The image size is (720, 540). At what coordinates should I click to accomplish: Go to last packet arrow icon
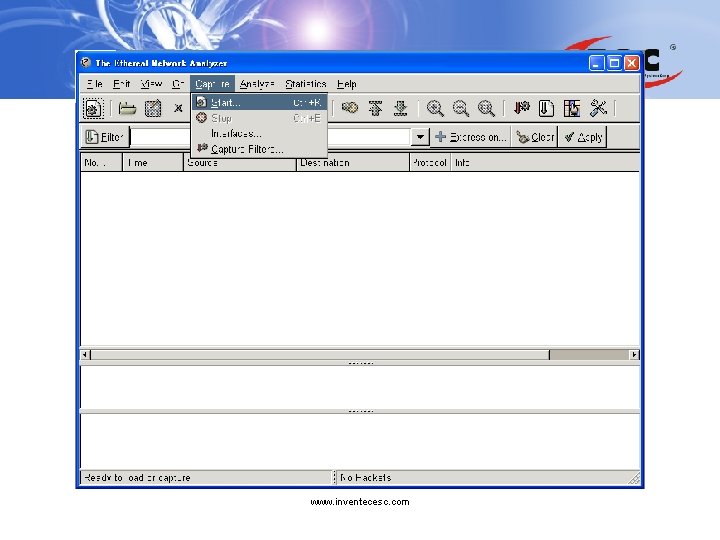[x=401, y=108]
